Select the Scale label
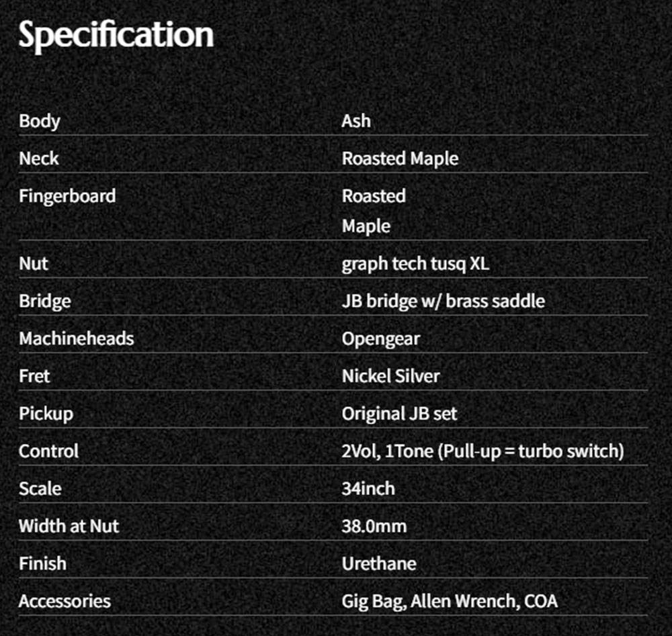The image size is (672, 636). (40, 489)
